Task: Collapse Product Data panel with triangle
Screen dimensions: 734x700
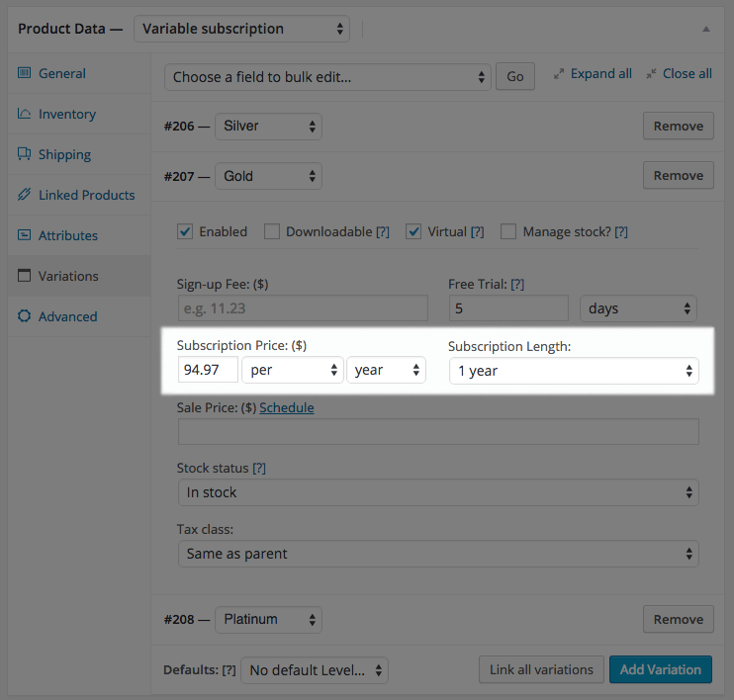Action: click(706, 29)
